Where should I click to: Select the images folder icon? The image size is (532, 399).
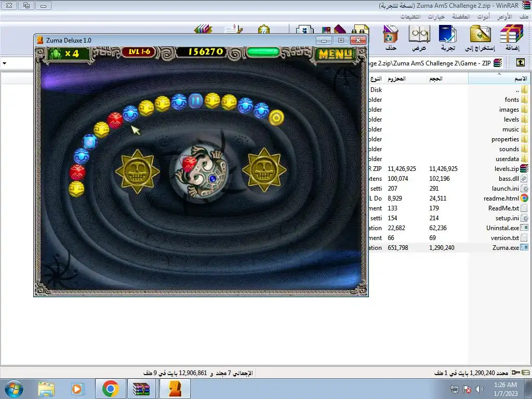tap(525, 109)
